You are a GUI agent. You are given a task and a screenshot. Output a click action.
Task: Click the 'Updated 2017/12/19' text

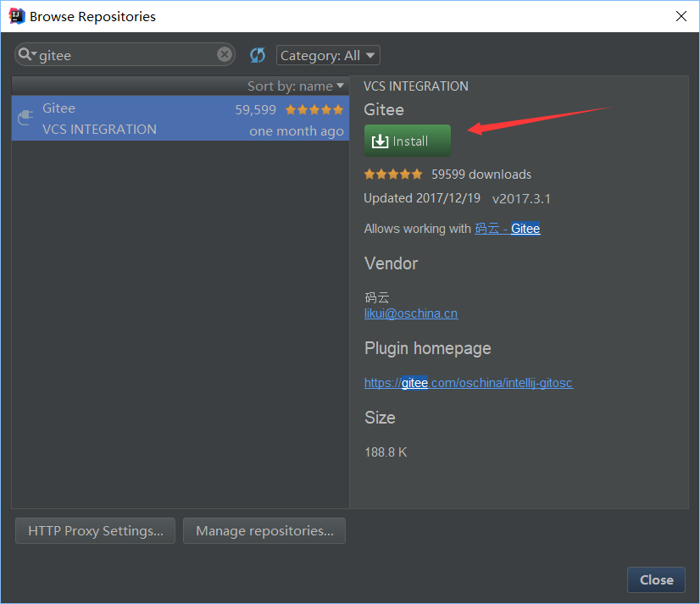tap(422, 198)
